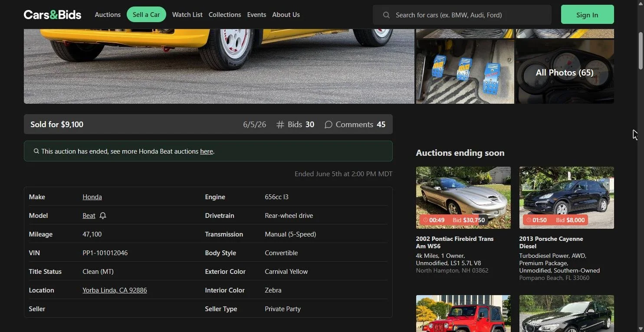Click the 00:49 countdown timer on the Firebird
Image resolution: width=644 pixels, height=332 pixels.
pyautogui.click(x=434, y=220)
